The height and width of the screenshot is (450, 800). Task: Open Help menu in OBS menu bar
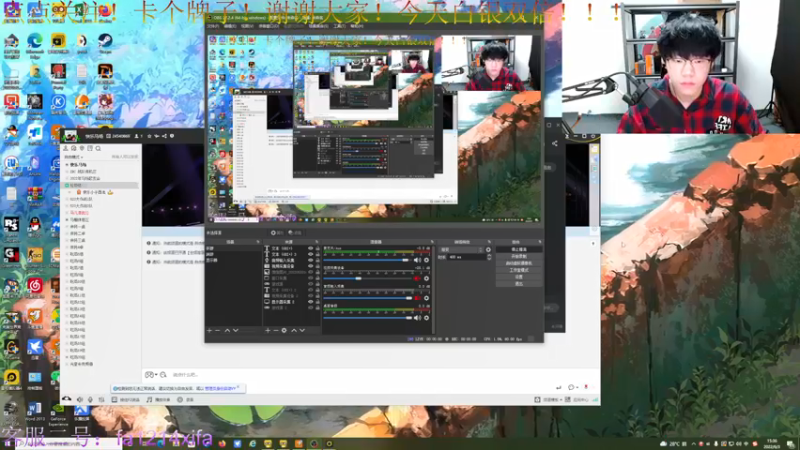click(357, 26)
